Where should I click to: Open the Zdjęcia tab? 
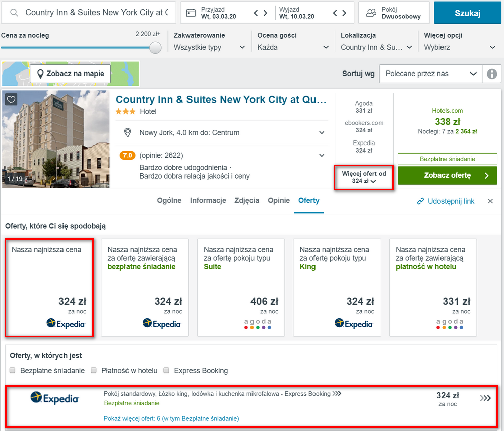(x=246, y=201)
